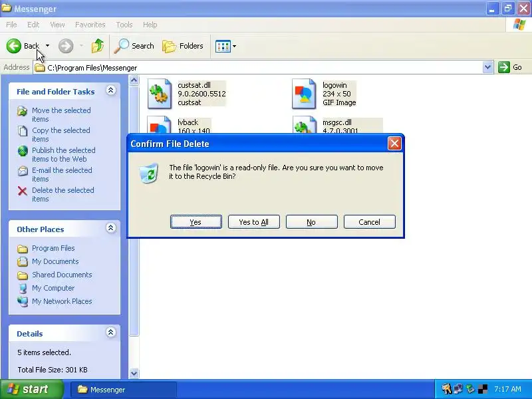The width and height of the screenshot is (532, 399).
Task: Click E-mail the selected items link
Action: pos(62,174)
